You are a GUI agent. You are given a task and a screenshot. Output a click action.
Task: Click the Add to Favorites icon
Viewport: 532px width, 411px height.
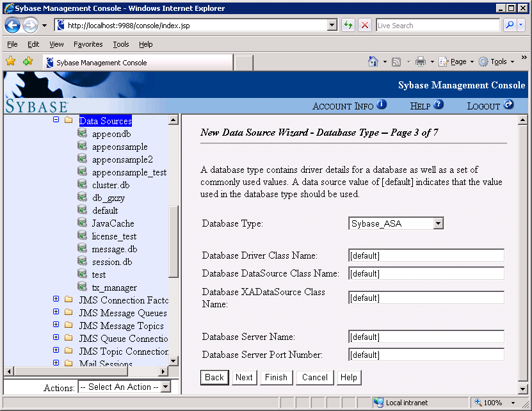28,61
